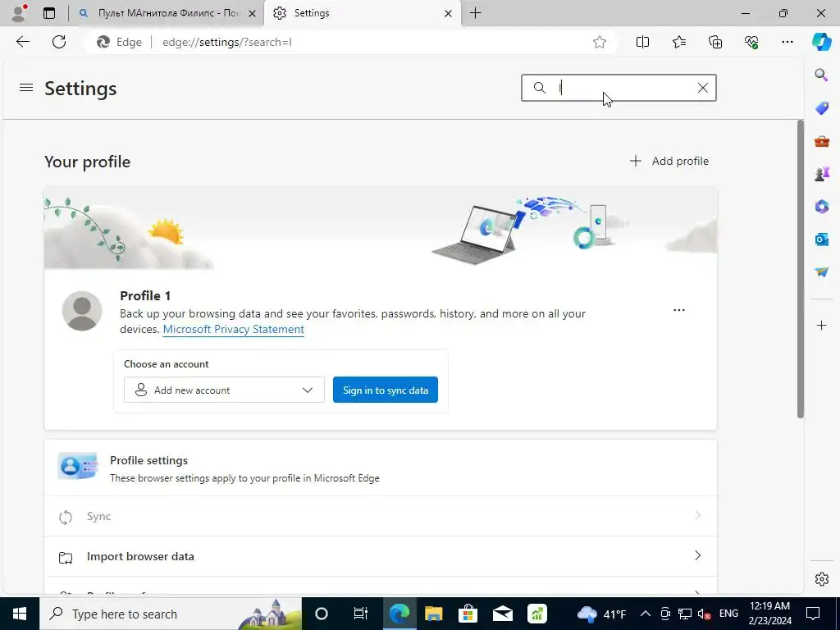840x630 pixels.
Task: Expand Import browser data chevron
Action: [697, 555]
